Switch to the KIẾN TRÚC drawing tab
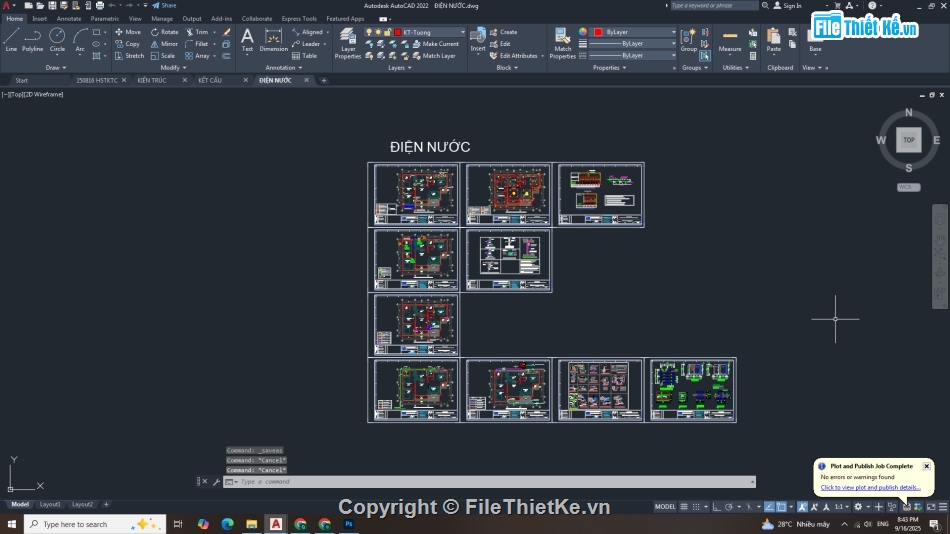The height and width of the screenshot is (534, 950). coord(152,80)
